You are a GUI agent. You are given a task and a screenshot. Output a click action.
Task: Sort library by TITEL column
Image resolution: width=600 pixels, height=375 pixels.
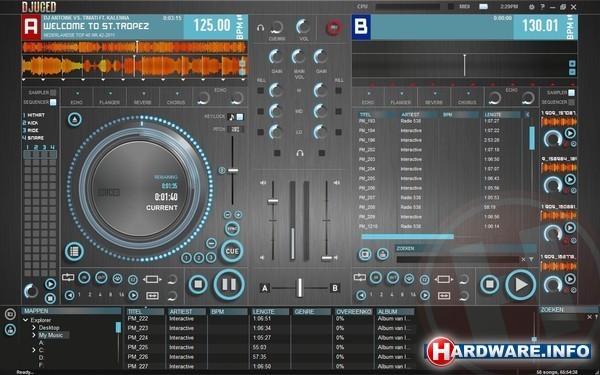click(145, 312)
